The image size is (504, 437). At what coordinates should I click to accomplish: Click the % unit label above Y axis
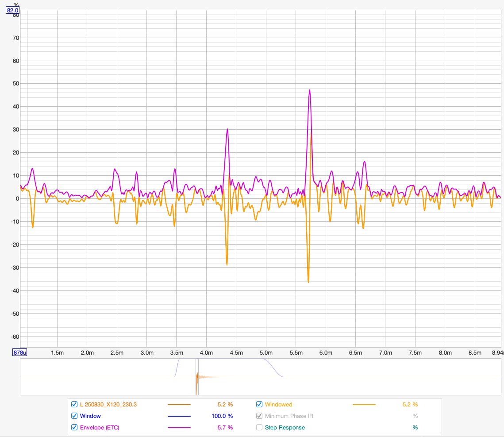coord(16,4)
